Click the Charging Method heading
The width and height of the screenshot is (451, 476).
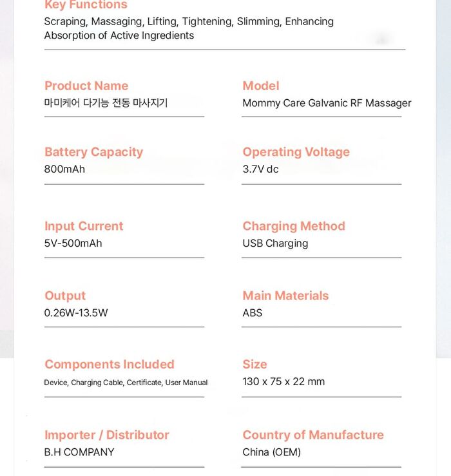[x=294, y=227]
